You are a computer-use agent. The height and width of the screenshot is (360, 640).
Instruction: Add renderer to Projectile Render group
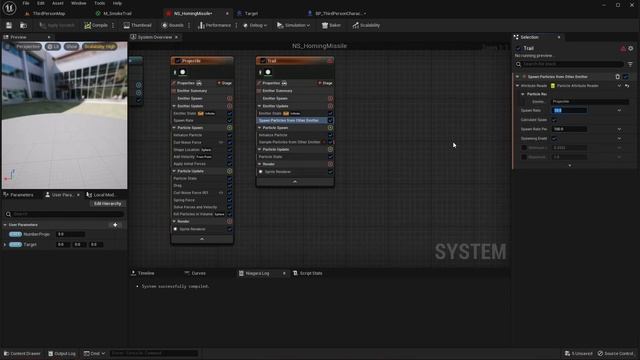click(x=229, y=222)
